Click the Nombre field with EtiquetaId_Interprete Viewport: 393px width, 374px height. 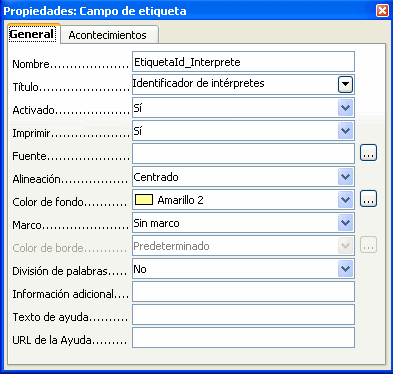[243, 62]
